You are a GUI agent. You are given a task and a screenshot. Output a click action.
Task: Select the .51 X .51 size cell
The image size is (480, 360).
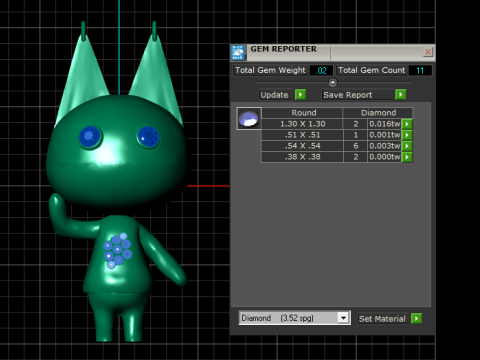tap(302, 135)
